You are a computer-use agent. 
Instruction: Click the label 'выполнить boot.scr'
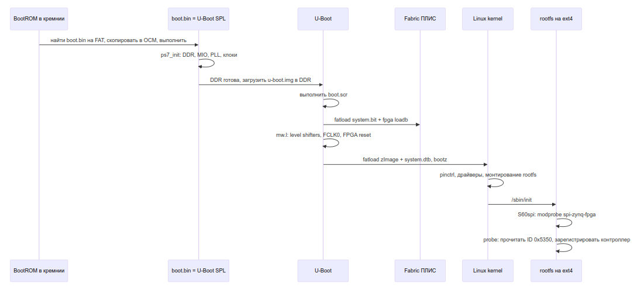pyautogui.click(x=323, y=95)
